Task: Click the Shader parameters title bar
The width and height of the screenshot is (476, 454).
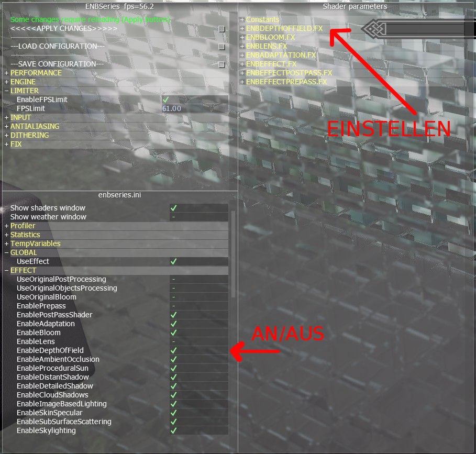Action: [x=355, y=6]
